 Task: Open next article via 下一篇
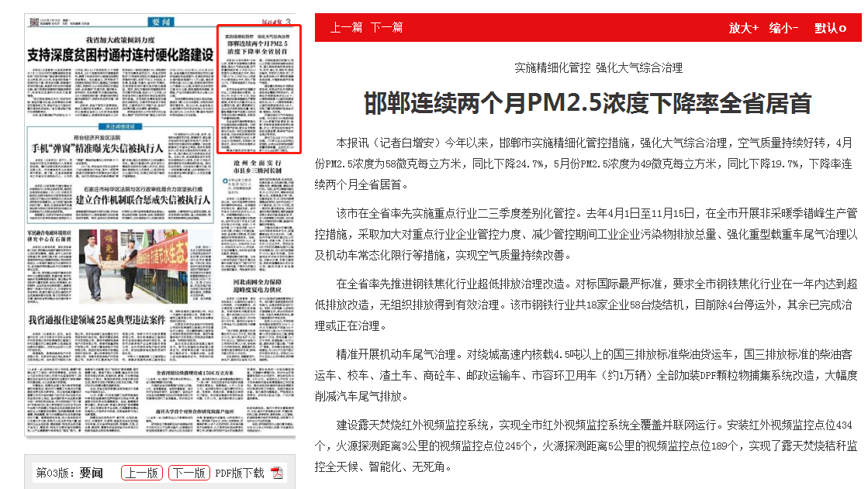click(x=386, y=27)
